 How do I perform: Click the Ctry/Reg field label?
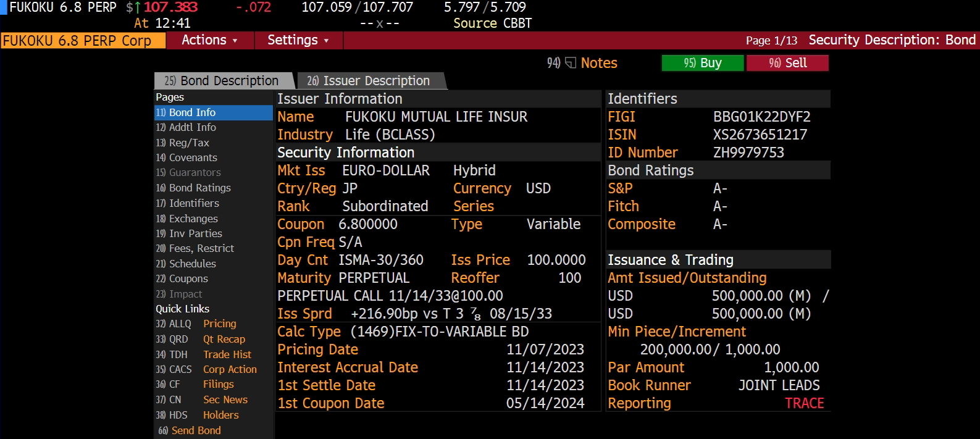click(307, 188)
